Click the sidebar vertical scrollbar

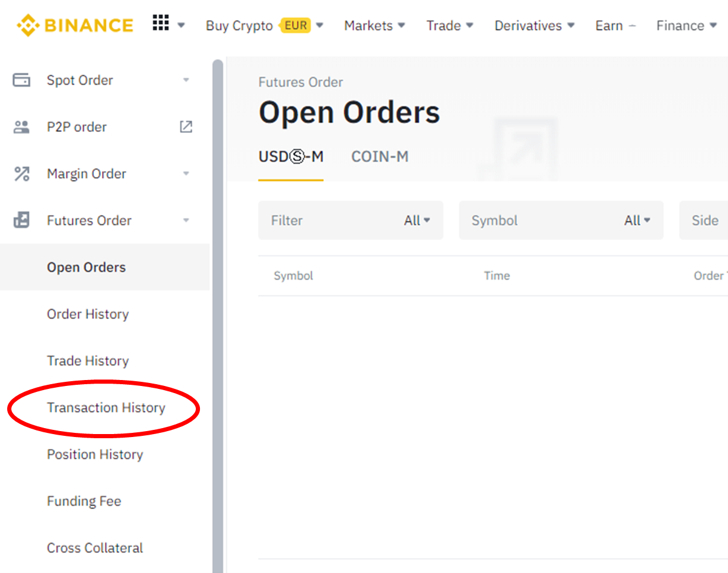click(x=218, y=315)
